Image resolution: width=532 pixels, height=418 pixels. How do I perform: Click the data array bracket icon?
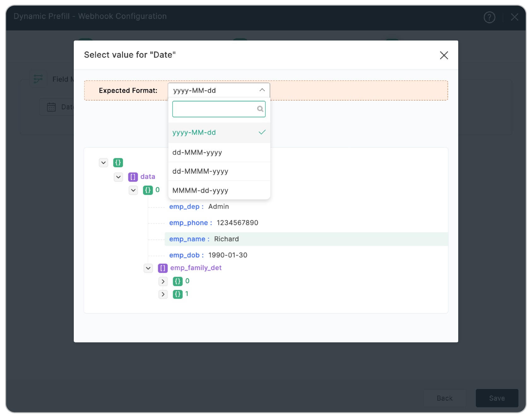tap(133, 177)
